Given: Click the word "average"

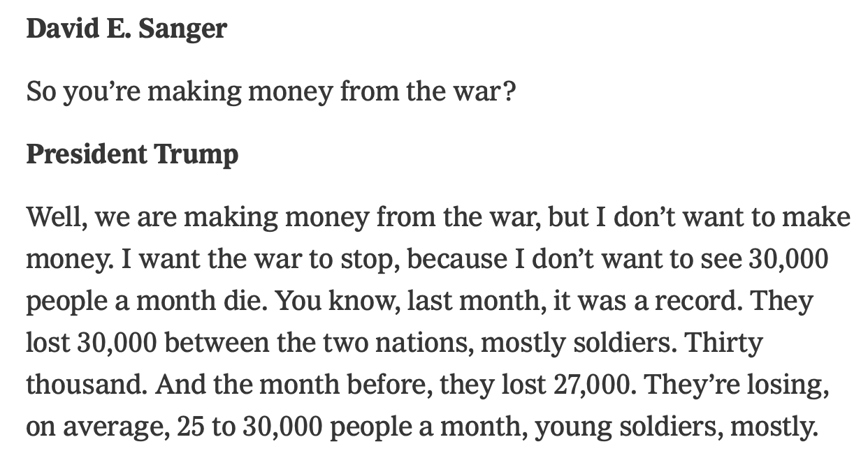Looking at the screenshot, I should [113, 427].
